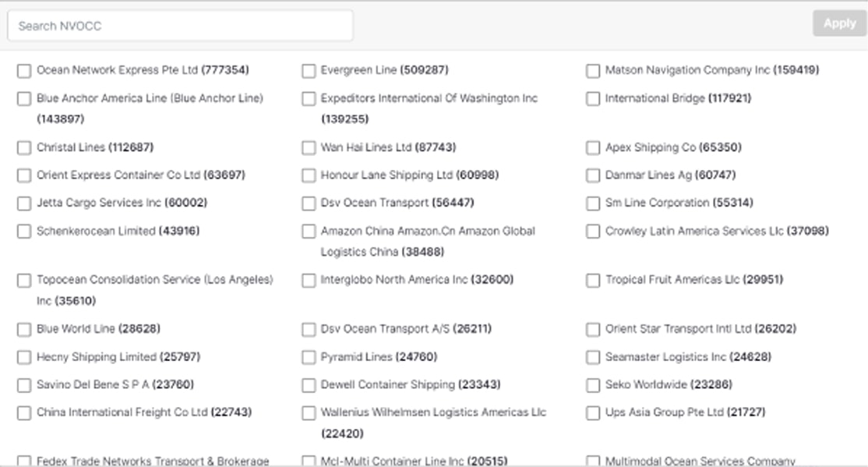Image resolution: width=868 pixels, height=467 pixels.
Task: Tick Orient Star Transport Intl Ltd checkbox
Action: click(x=593, y=330)
